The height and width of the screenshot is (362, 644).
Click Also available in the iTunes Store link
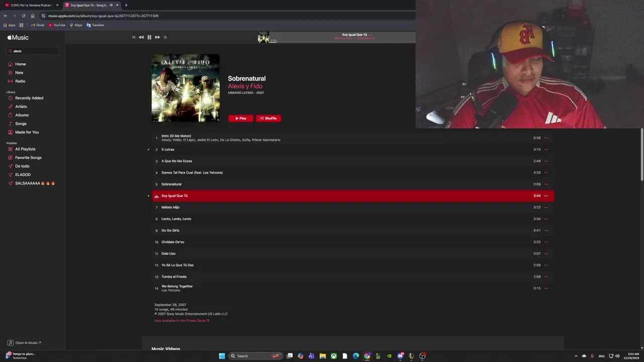click(x=182, y=320)
